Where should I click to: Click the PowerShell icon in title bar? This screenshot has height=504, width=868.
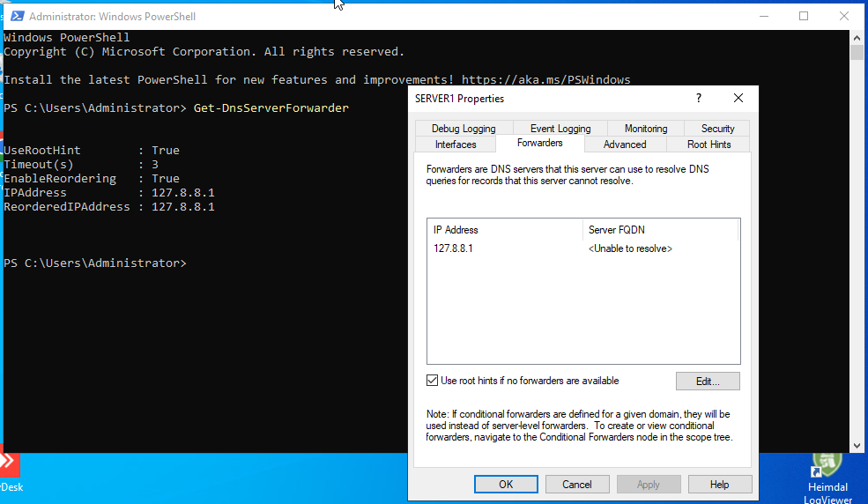pos(17,16)
